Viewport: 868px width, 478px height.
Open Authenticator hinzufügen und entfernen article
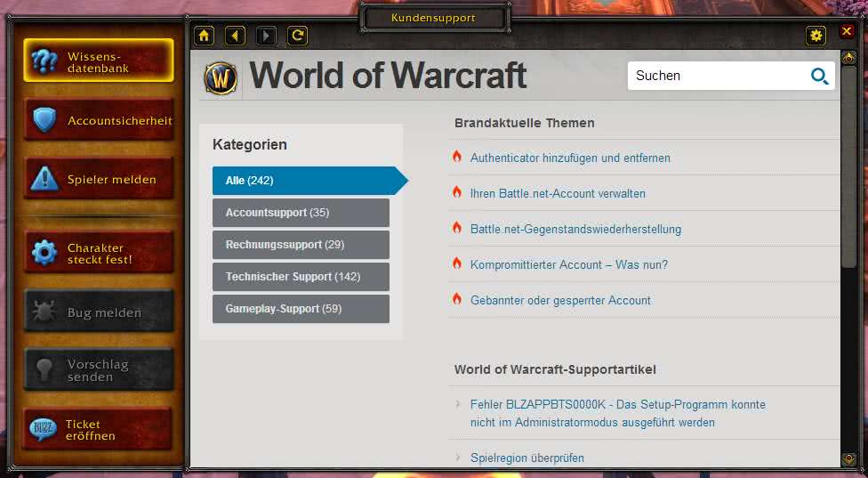pos(570,158)
